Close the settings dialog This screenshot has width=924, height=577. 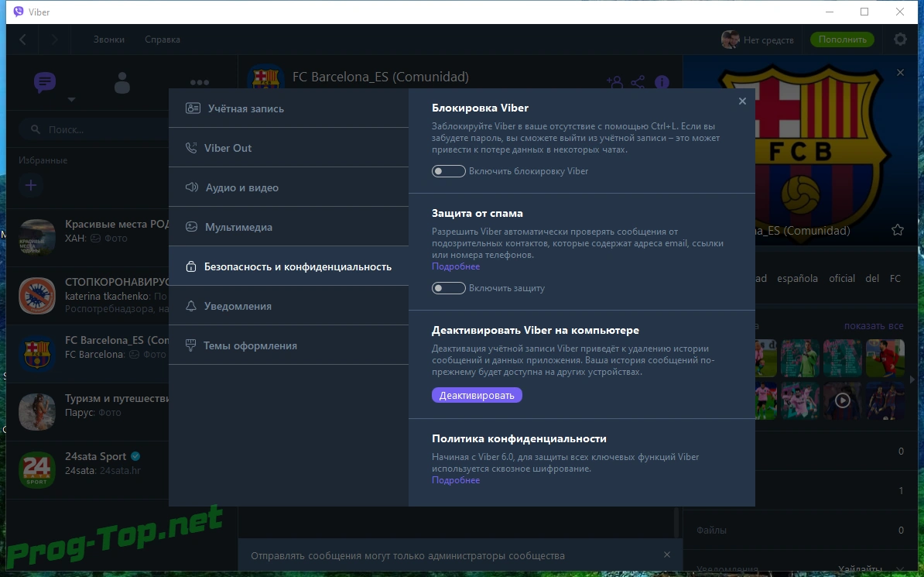742,101
